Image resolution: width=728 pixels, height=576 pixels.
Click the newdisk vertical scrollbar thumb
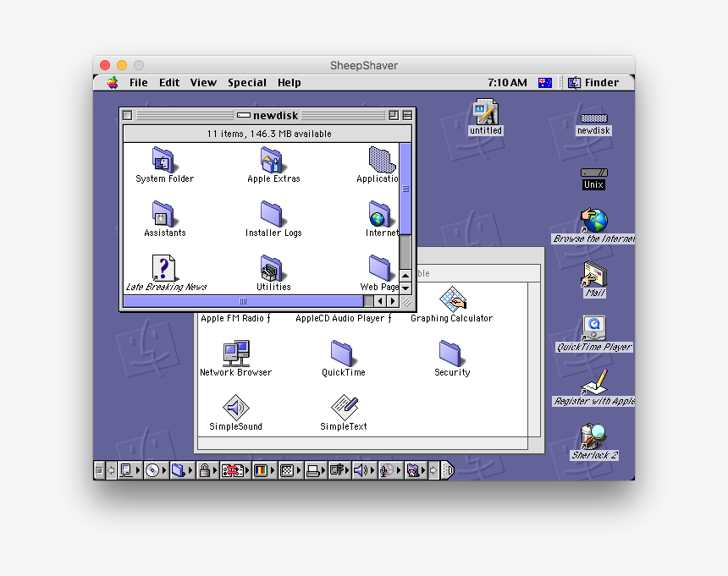[x=405, y=189]
